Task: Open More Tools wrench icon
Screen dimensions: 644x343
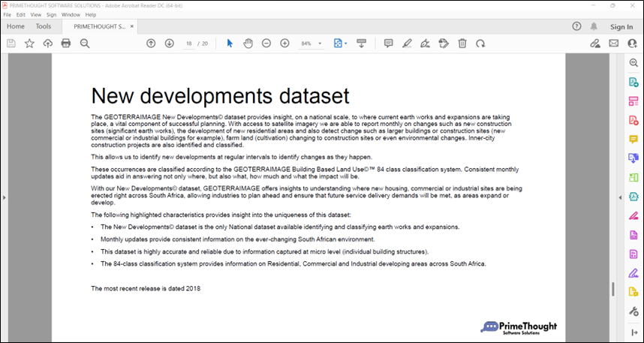Action: pos(633,311)
